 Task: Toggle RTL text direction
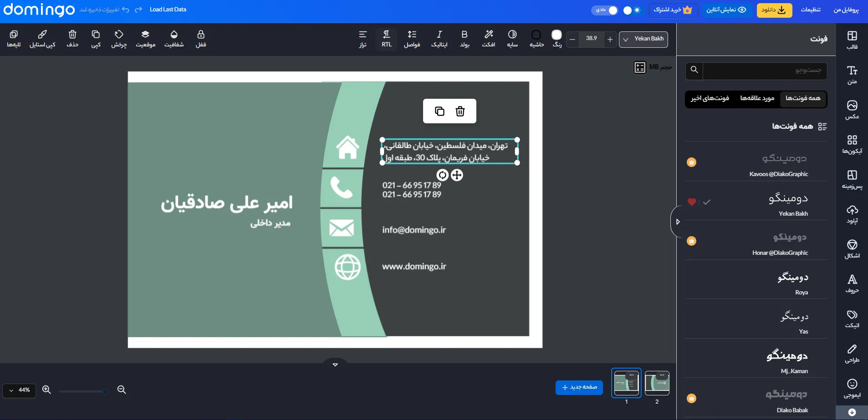pyautogui.click(x=386, y=39)
